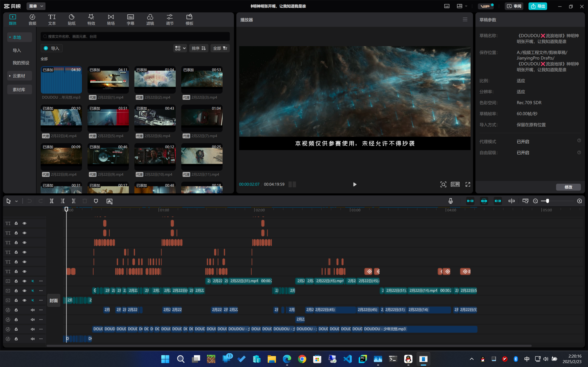
Task: Mute the DOUDOU mp3 audio track
Action: pyautogui.click(x=33, y=329)
